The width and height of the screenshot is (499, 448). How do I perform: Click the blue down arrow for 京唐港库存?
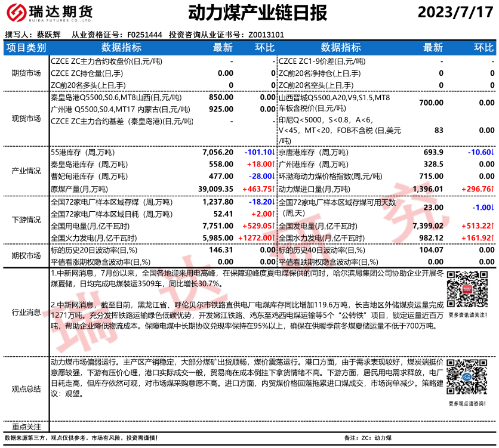click(493, 153)
